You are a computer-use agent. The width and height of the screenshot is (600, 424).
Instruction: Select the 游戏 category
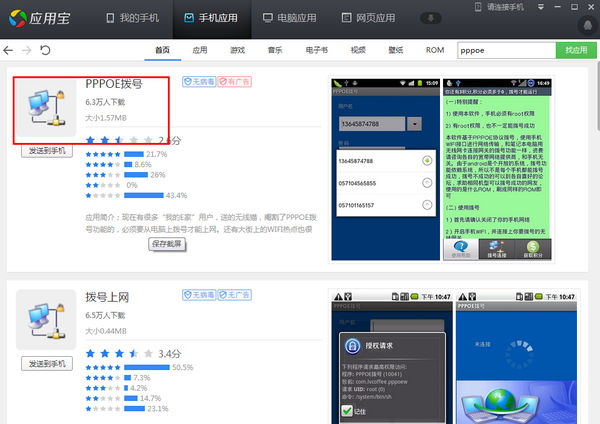(237, 50)
